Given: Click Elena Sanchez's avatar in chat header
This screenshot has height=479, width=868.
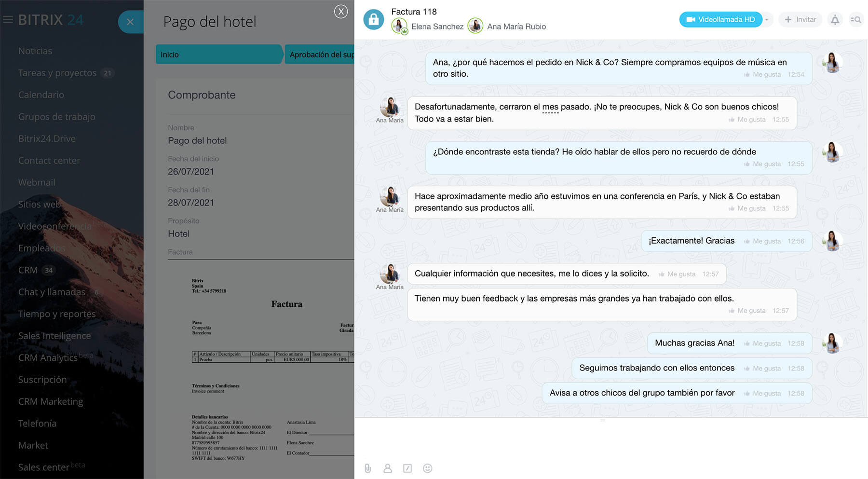Looking at the screenshot, I should pyautogui.click(x=399, y=26).
